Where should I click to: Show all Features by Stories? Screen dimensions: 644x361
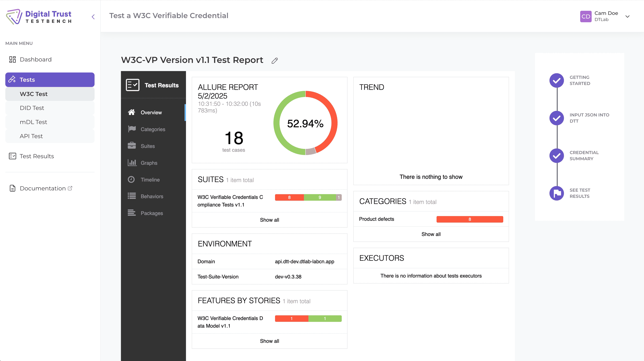269,341
